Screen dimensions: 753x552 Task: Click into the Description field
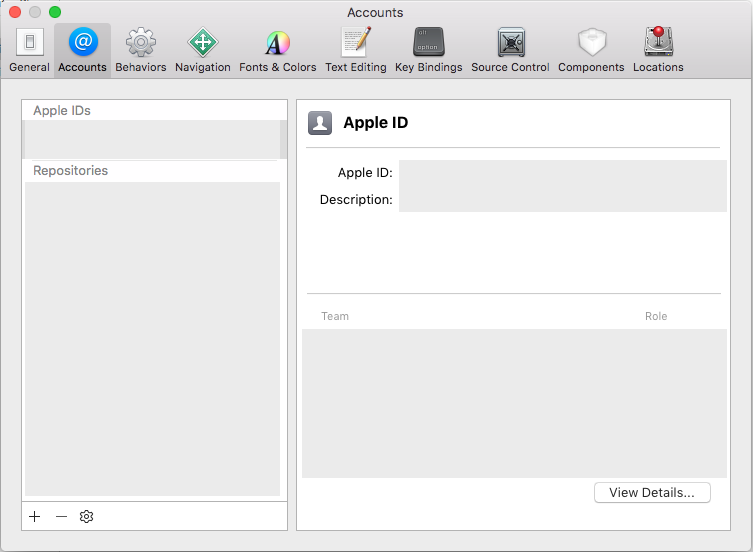pyautogui.click(x=561, y=199)
